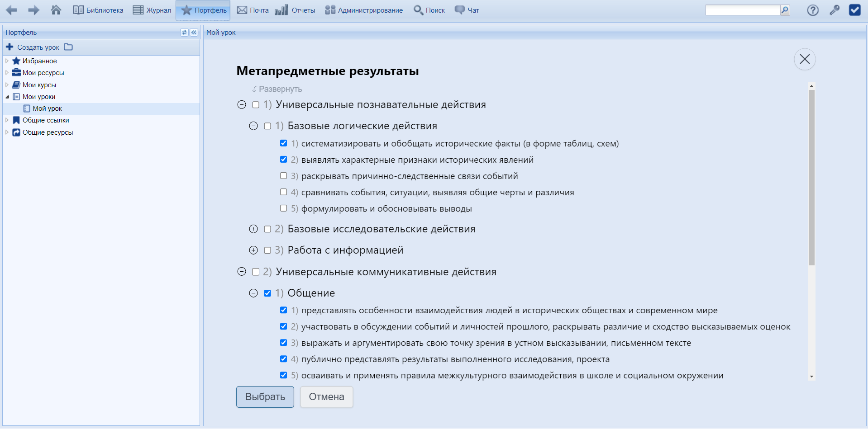The height and width of the screenshot is (429, 868).
Task: Collapse the Портфель side panel
Action: [194, 32]
